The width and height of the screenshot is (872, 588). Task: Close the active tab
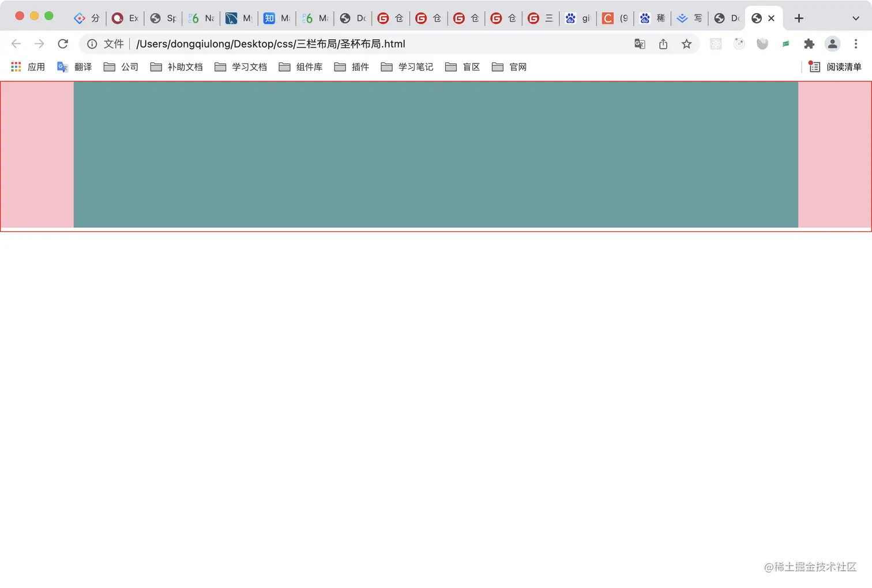coord(771,18)
